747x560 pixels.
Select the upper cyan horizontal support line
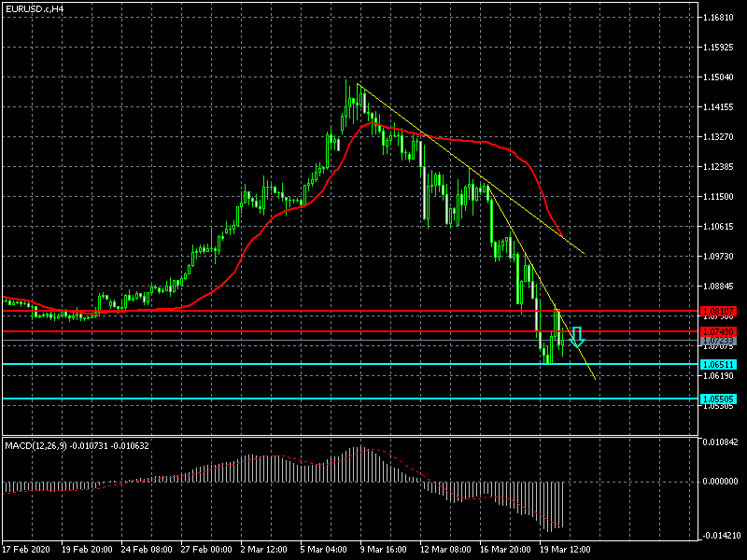[280, 364]
